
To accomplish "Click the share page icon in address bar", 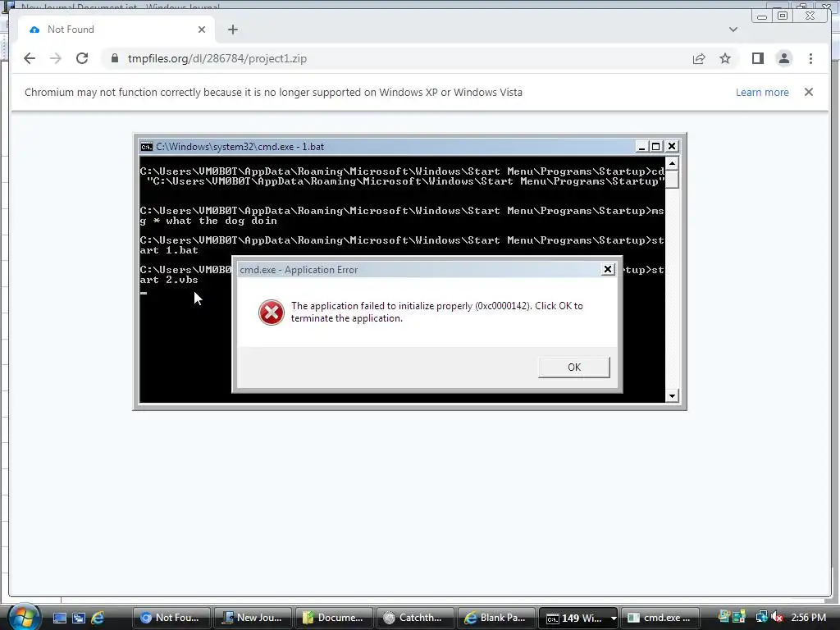I will 699,58.
